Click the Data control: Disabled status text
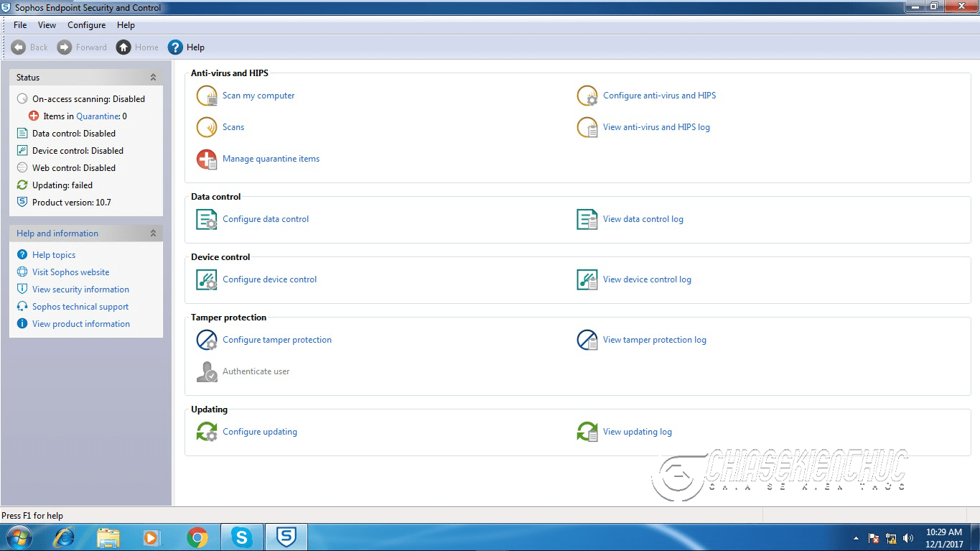980x551 pixels. tap(74, 134)
